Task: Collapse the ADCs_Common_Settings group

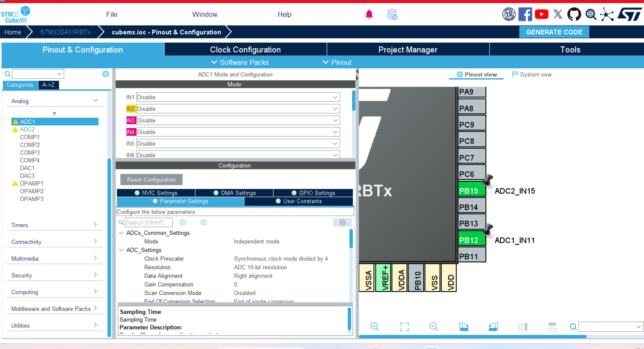Action: click(121, 233)
